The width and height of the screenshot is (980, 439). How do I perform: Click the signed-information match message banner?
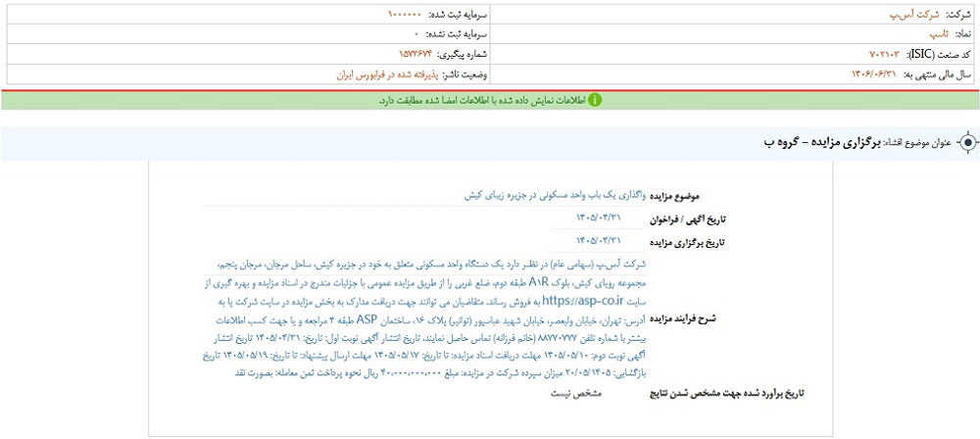pos(490,100)
